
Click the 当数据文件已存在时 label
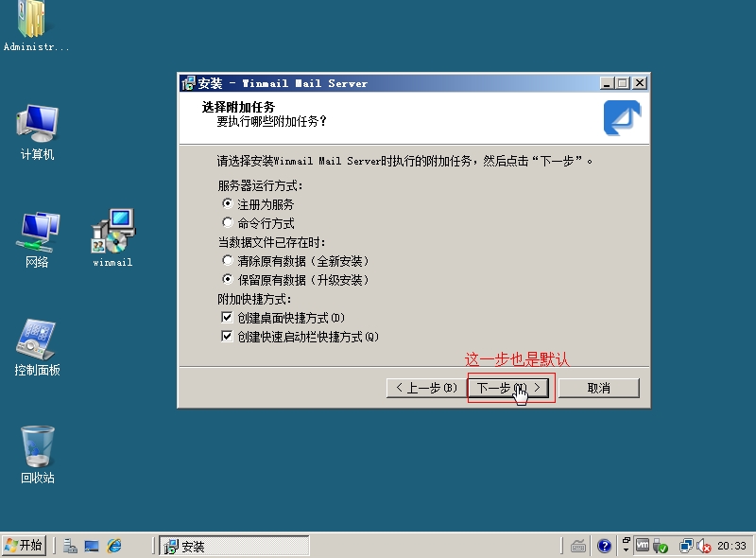[271, 242]
